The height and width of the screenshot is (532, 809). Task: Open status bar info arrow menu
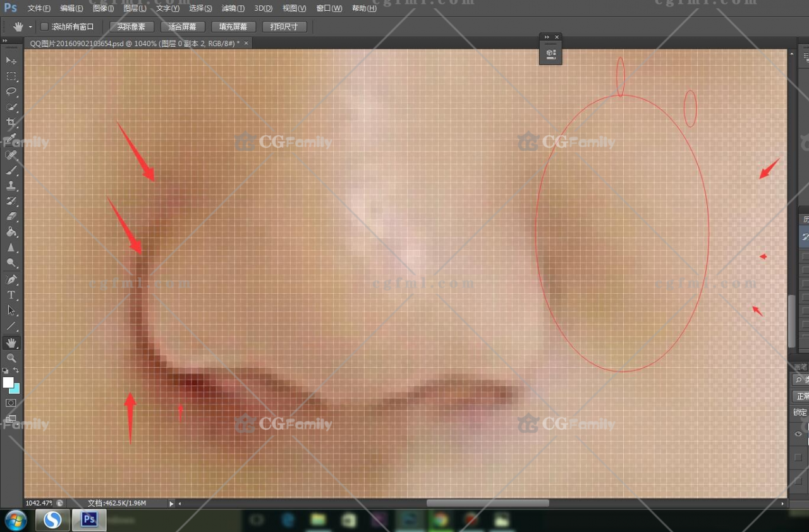click(x=171, y=504)
